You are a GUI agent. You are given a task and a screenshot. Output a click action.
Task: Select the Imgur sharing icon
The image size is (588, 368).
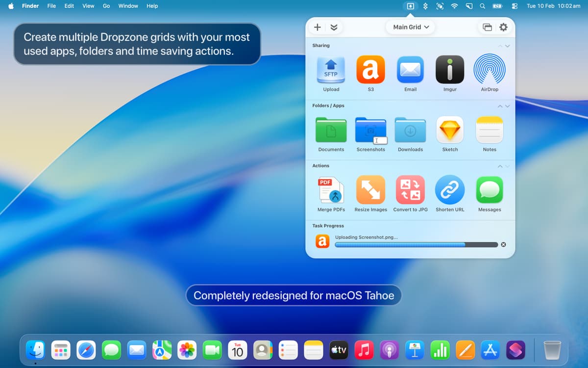(450, 70)
